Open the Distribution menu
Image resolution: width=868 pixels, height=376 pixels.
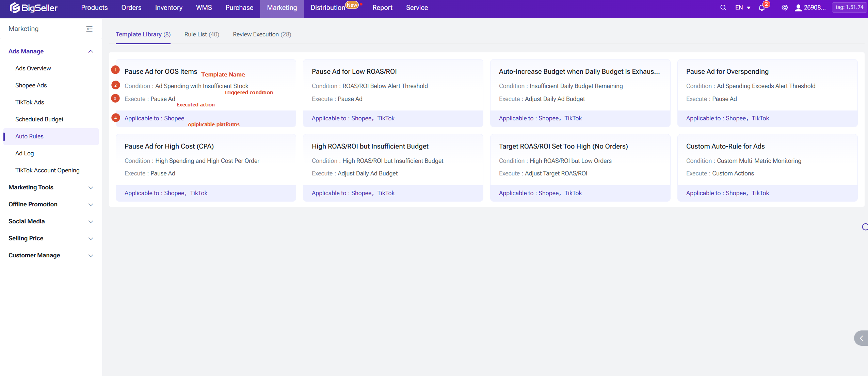pos(327,7)
